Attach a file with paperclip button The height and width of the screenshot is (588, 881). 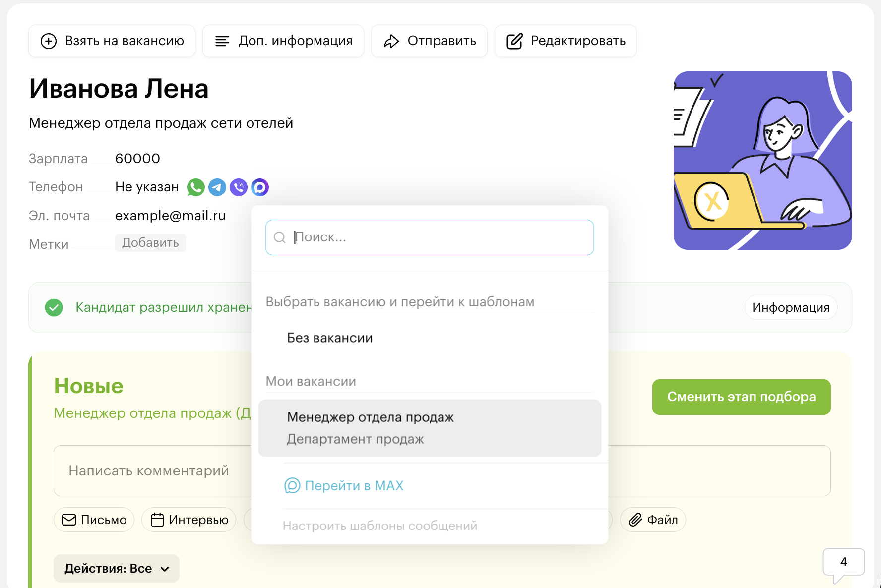653,520
